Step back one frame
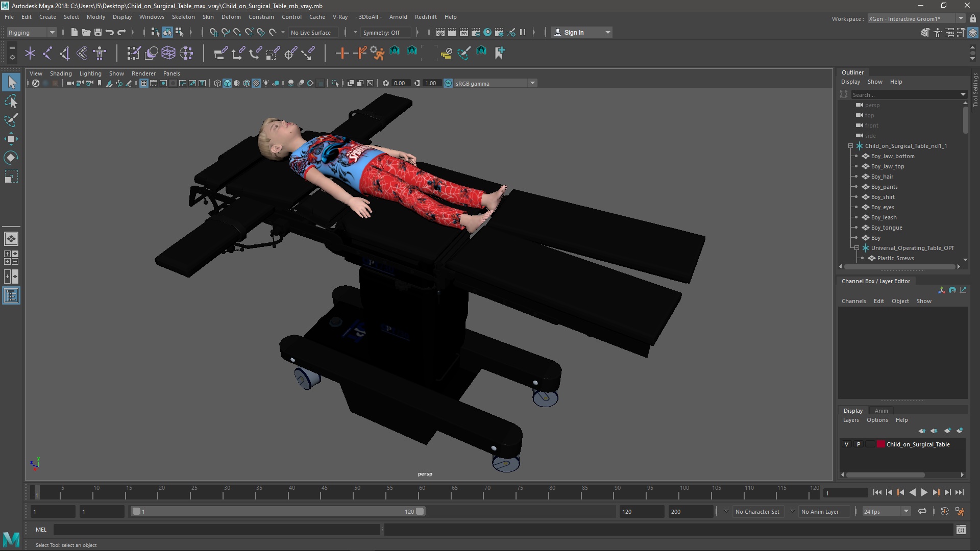The image size is (980, 551). tap(889, 492)
